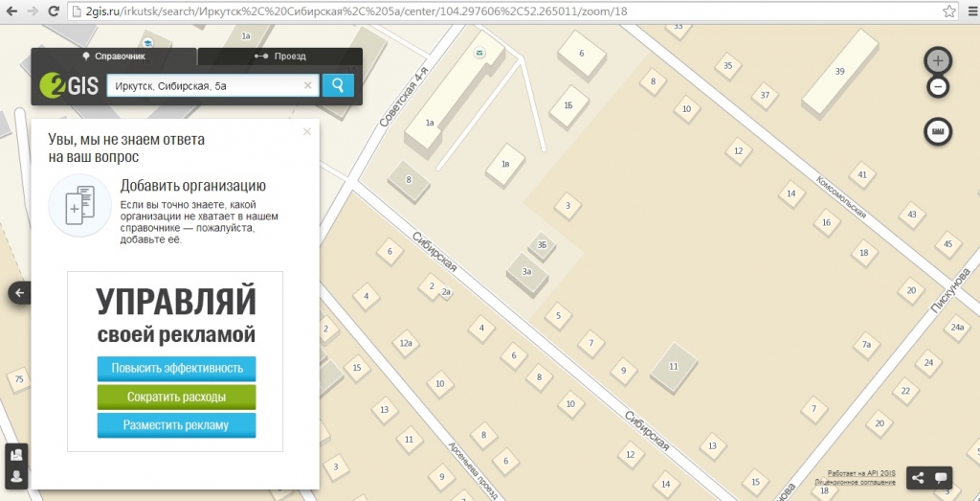Select building 35 on the map
980x501 pixels.
click(x=727, y=66)
